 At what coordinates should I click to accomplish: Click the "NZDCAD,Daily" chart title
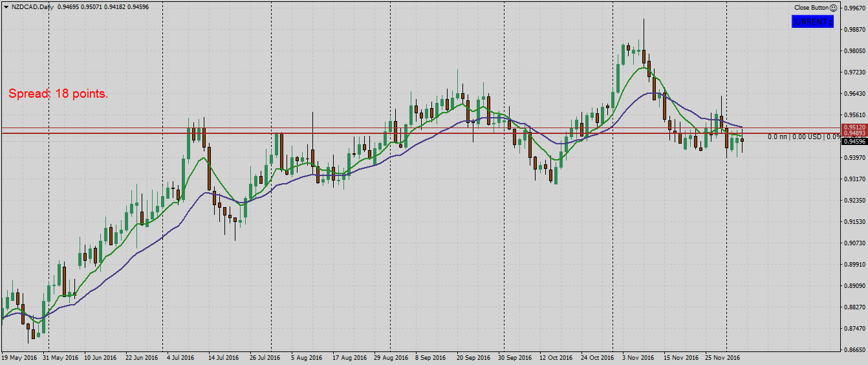(x=32, y=7)
